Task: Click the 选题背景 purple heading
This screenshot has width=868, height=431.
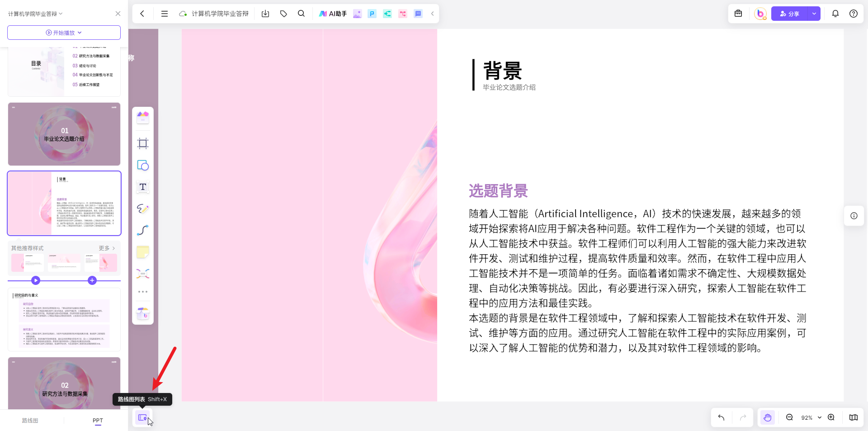Action: click(x=498, y=191)
